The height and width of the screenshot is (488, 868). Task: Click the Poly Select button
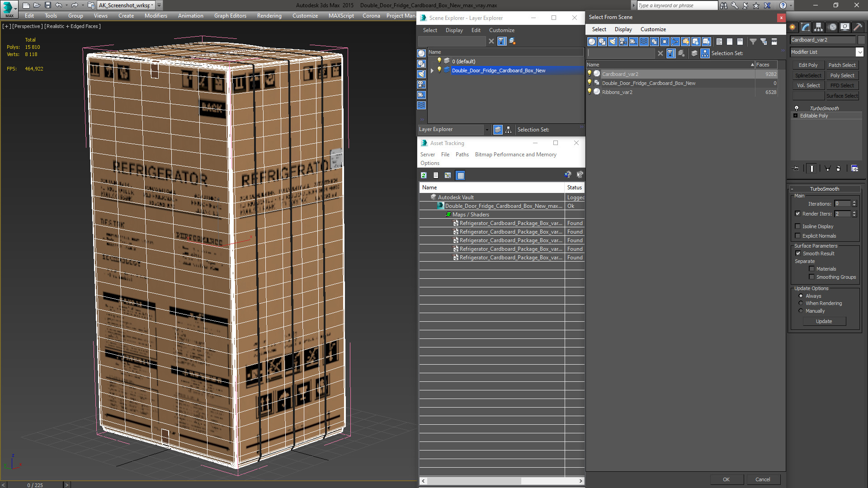[x=842, y=75]
